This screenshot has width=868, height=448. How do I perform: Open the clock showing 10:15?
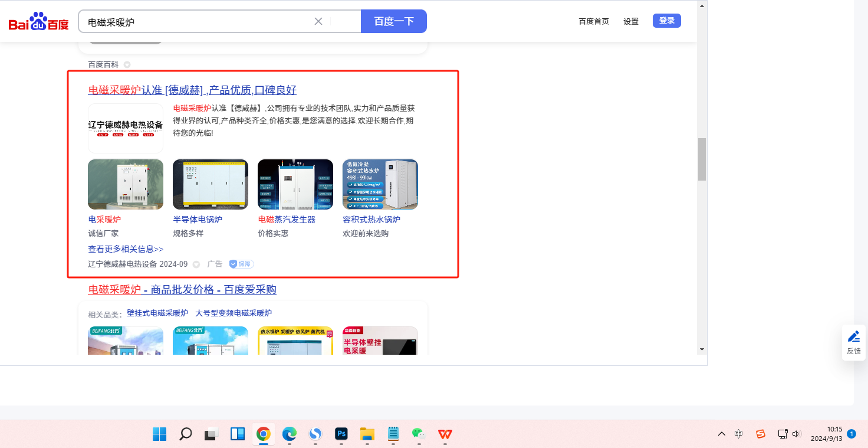click(x=826, y=434)
